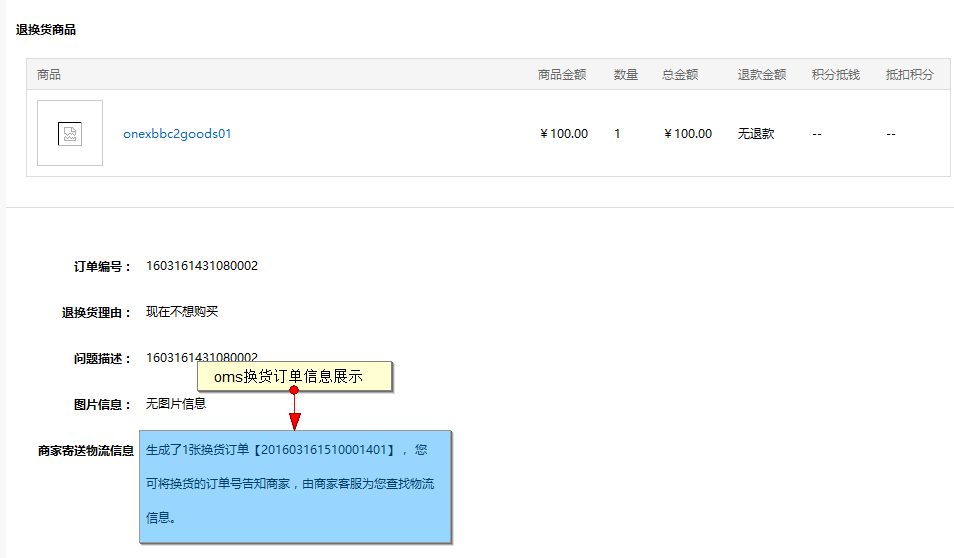Image resolution: width=954 pixels, height=558 pixels.
Task: Click the 无退款 refund amount cell
Action: click(756, 134)
